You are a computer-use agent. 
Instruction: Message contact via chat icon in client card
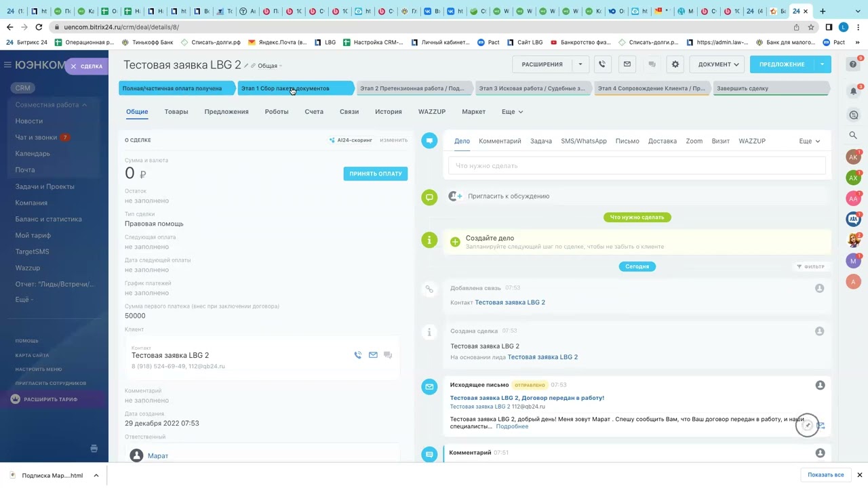click(388, 355)
